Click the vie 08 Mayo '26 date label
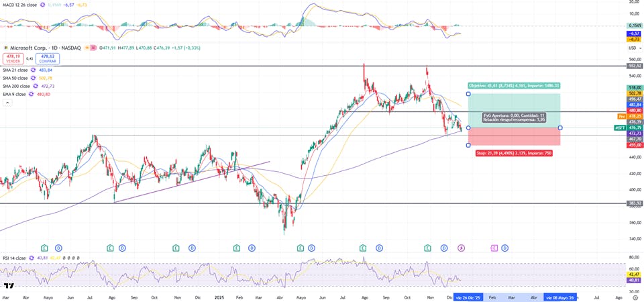Image resolution: width=644 pixels, height=302 pixels. [x=560, y=297]
